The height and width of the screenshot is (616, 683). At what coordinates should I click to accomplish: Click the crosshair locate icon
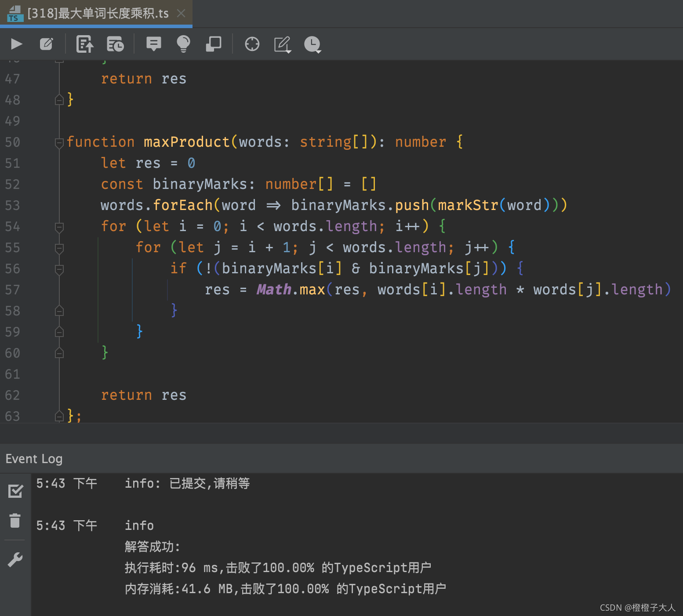click(x=252, y=44)
